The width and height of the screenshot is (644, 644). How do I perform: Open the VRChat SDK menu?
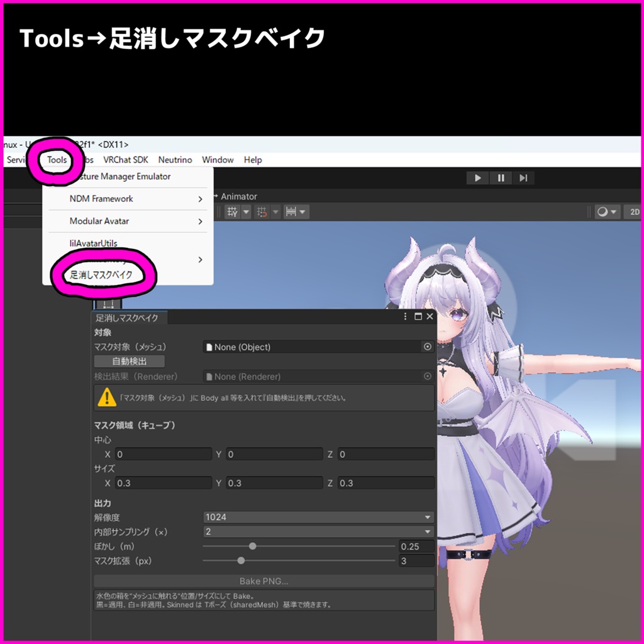click(126, 160)
